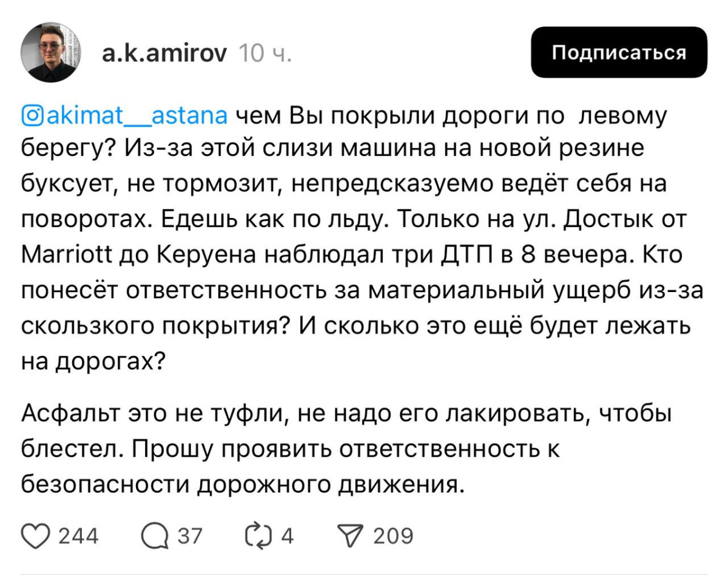Click the line "на дорогах?"
This screenshot has height=575, width=728.
click(x=93, y=362)
